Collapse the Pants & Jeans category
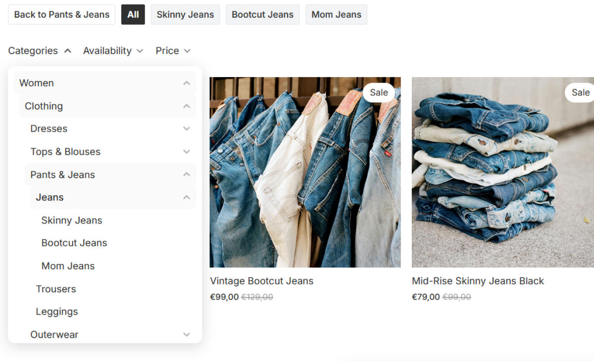Image resolution: width=594 pixels, height=364 pixels. point(187,174)
